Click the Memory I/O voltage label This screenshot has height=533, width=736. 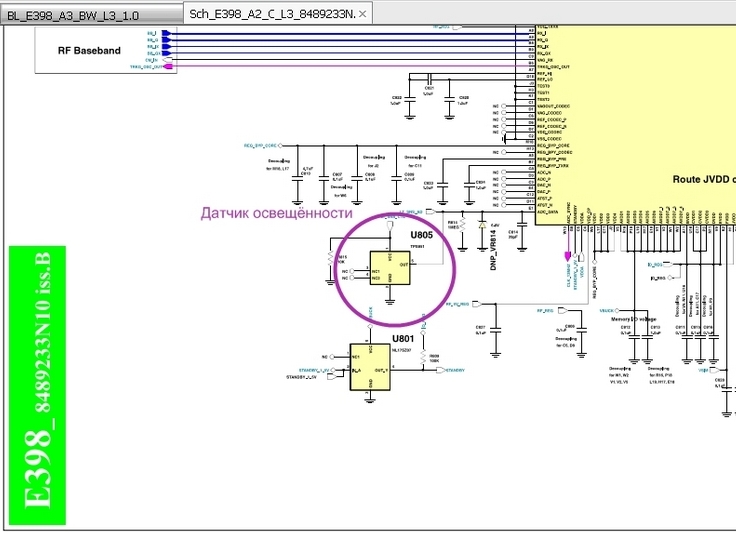click(633, 319)
